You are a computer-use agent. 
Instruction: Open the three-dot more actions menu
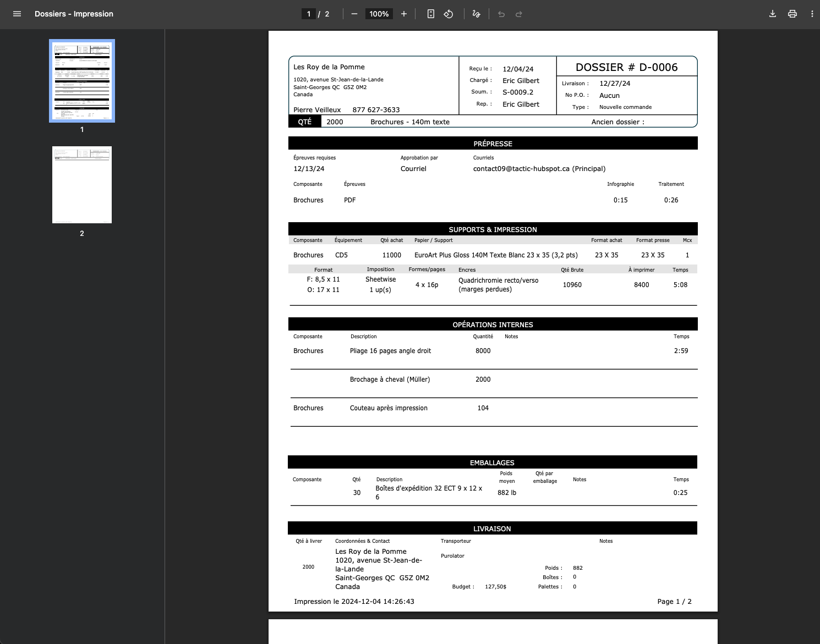pyautogui.click(x=812, y=14)
